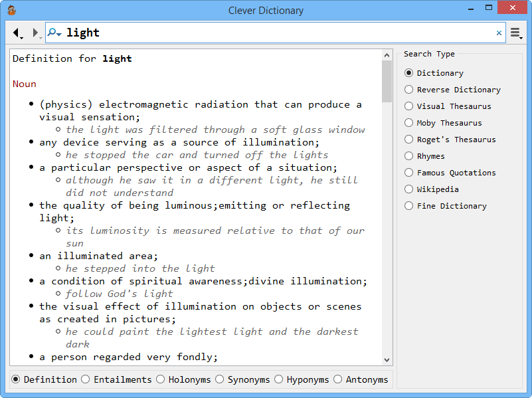This screenshot has width=532, height=398.
Task: Click 'a person regarded very fondly;' line
Action: pyautogui.click(x=128, y=357)
